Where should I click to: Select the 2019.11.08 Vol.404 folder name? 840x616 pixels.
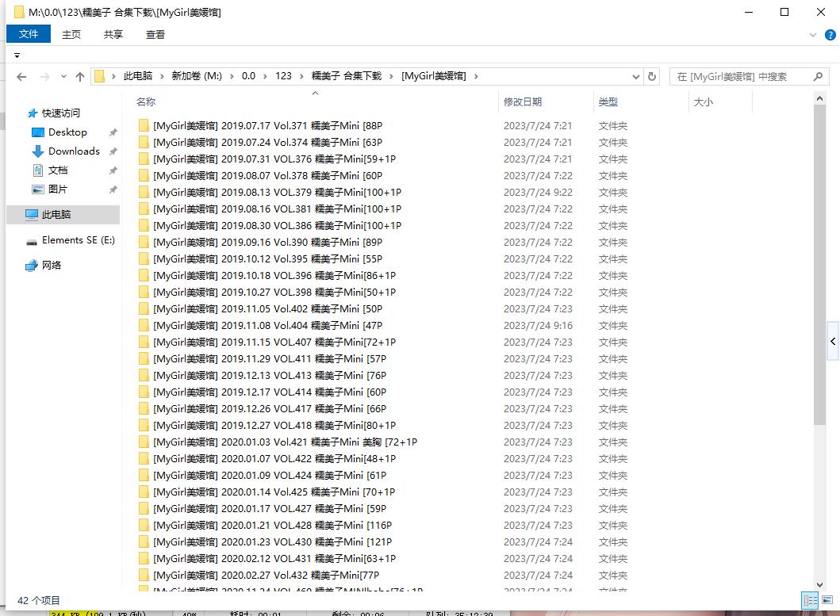pos(268,326)
